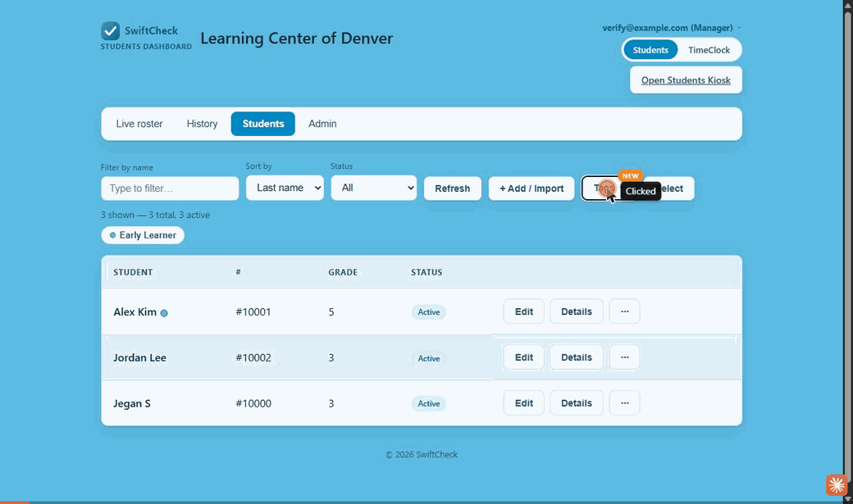Screen dimensions: 853x504
Task: Open the more options menu for Jegan S
Action: tap(624, 403)
